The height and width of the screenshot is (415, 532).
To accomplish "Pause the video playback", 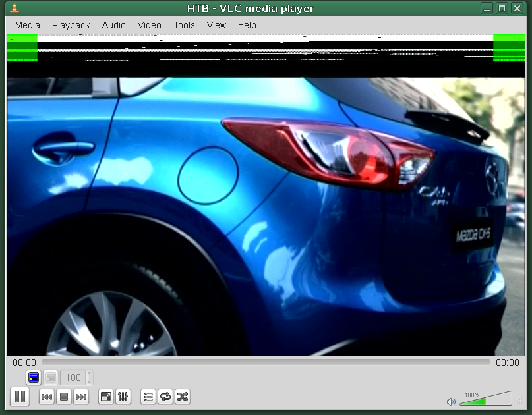I will click(20, 397).
